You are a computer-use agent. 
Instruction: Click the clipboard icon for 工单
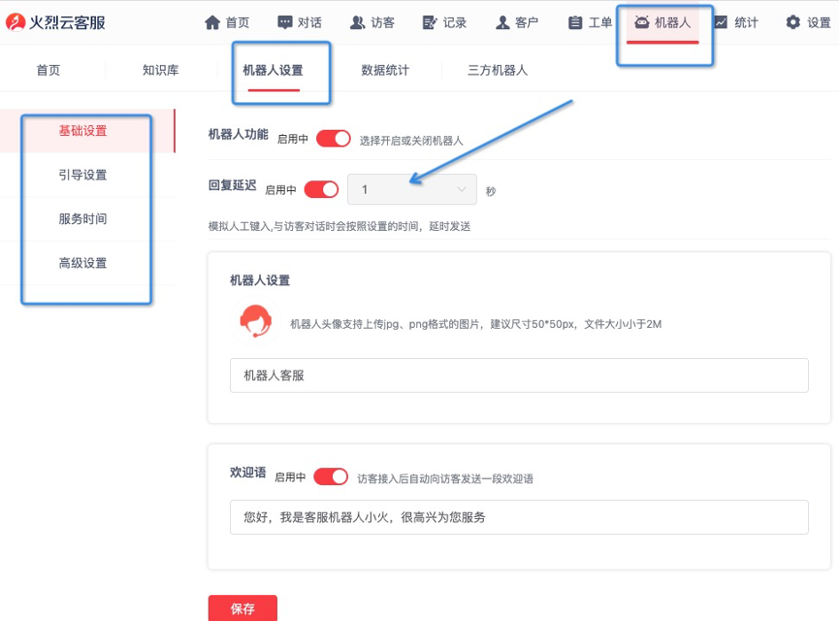click(575, 22)
